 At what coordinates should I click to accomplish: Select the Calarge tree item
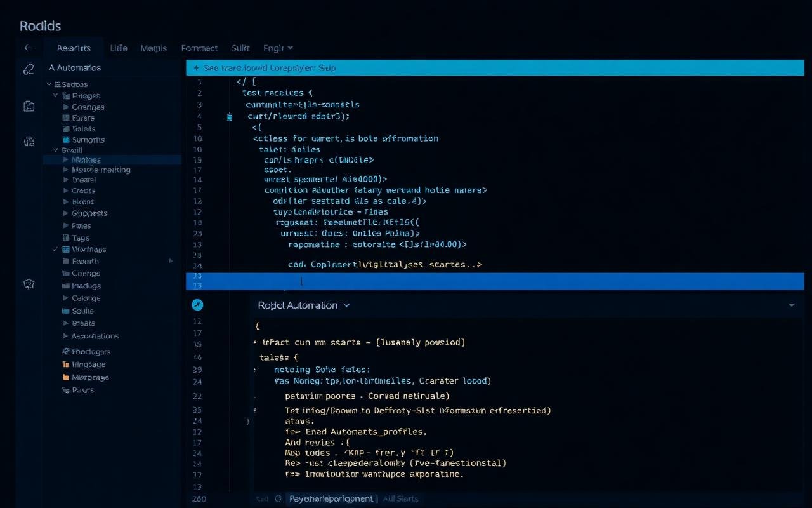86,298
